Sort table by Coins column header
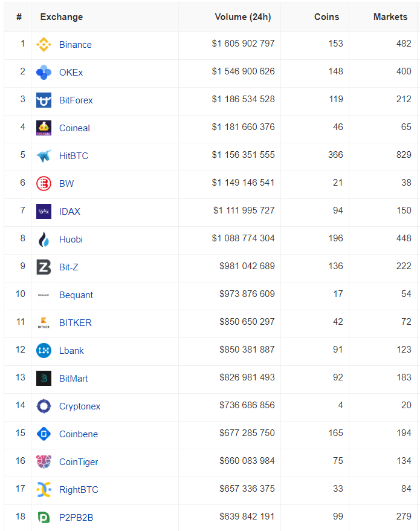 pos(326,17)
